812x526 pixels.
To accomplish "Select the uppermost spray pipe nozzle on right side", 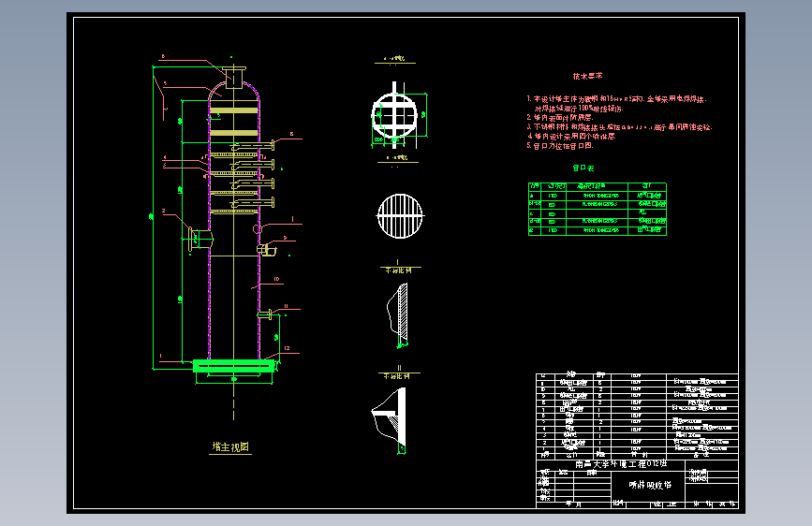I will pyautogui.click(x=254, y=145).
